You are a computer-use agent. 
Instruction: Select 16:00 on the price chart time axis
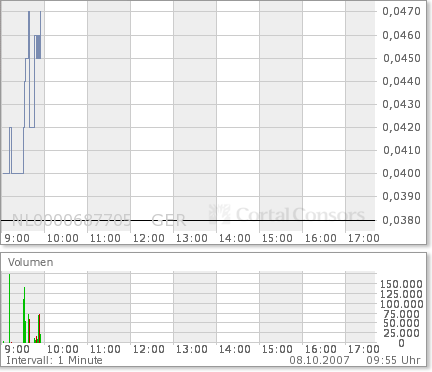(321, 239)
